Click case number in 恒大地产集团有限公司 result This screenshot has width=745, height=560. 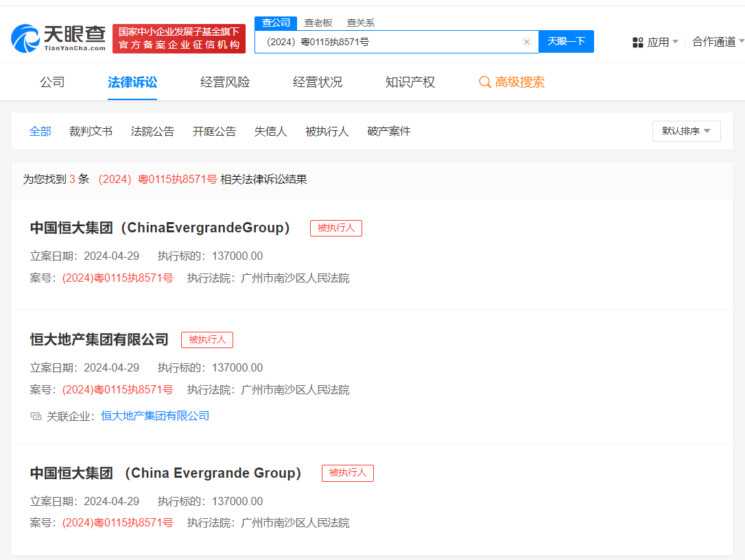coord(117,390)
